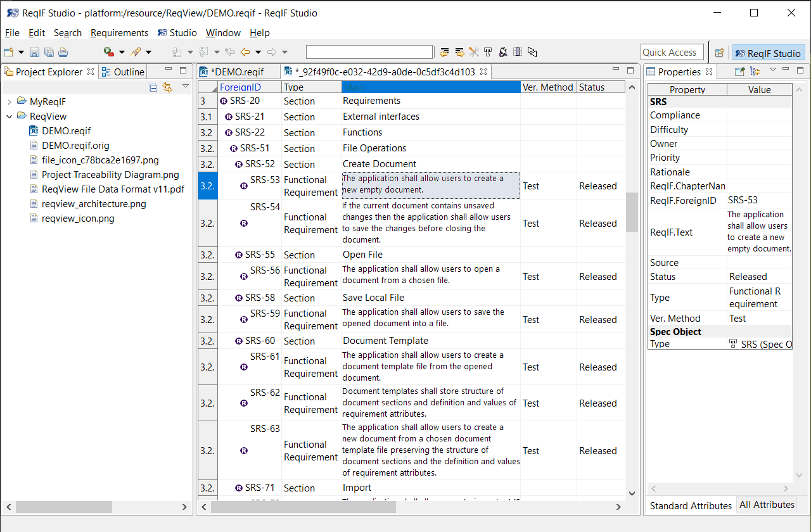Click the Quick Access search field
811x532 pixels.
(x=670, y=53)
